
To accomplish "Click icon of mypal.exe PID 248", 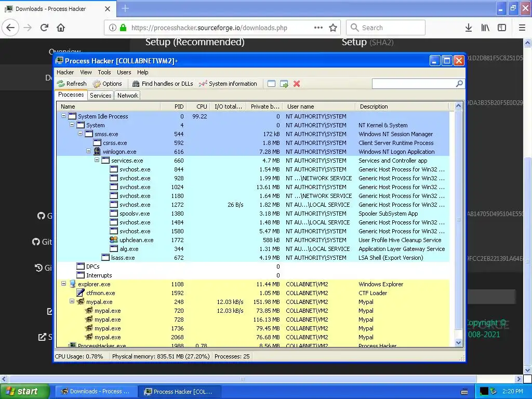I will pos(81,301).
